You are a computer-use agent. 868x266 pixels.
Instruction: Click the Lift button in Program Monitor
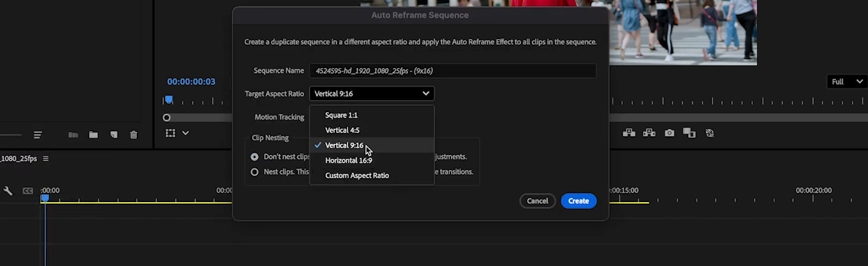[629, 133]
